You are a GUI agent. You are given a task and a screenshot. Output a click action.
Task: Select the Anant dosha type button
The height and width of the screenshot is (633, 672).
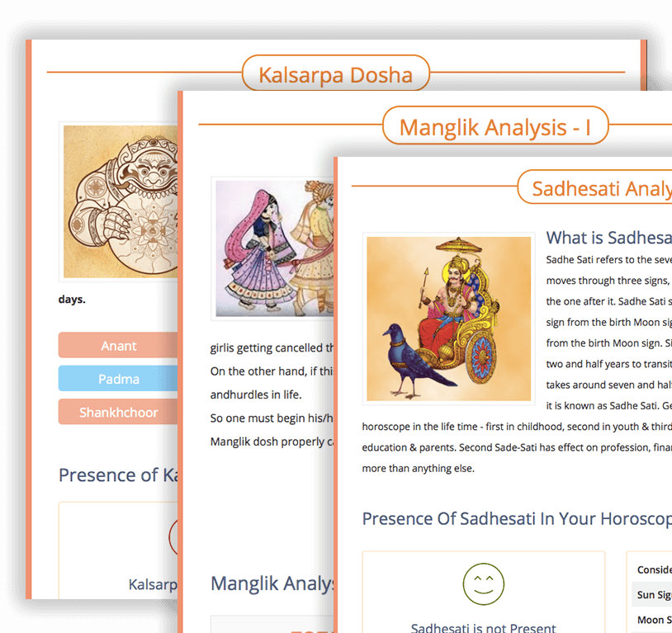tap(118, 346)
